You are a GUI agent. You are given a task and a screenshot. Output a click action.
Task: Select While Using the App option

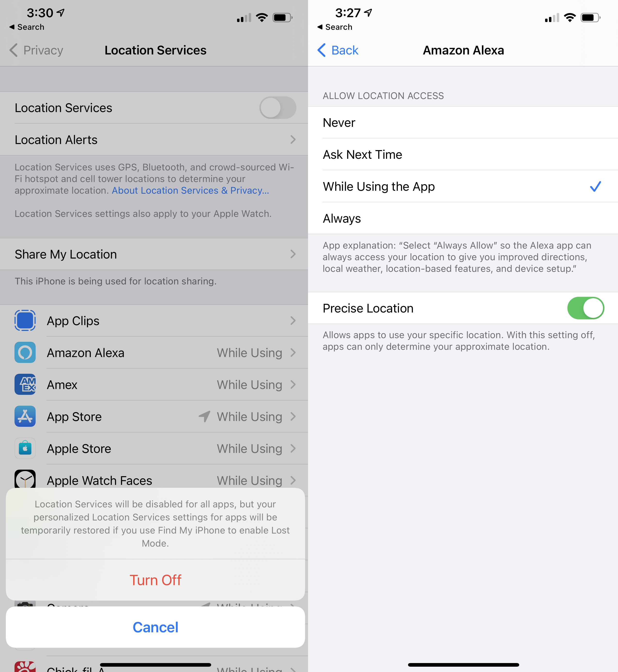click(463, 187)
